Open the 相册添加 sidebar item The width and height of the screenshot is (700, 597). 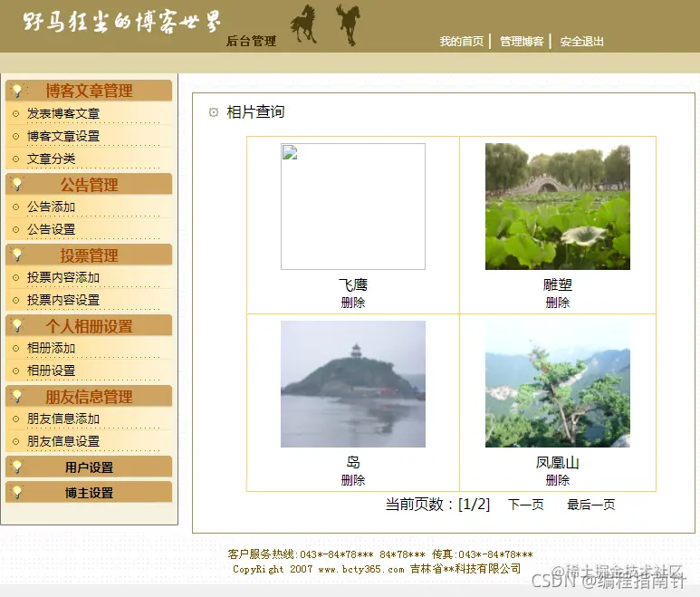51,348
